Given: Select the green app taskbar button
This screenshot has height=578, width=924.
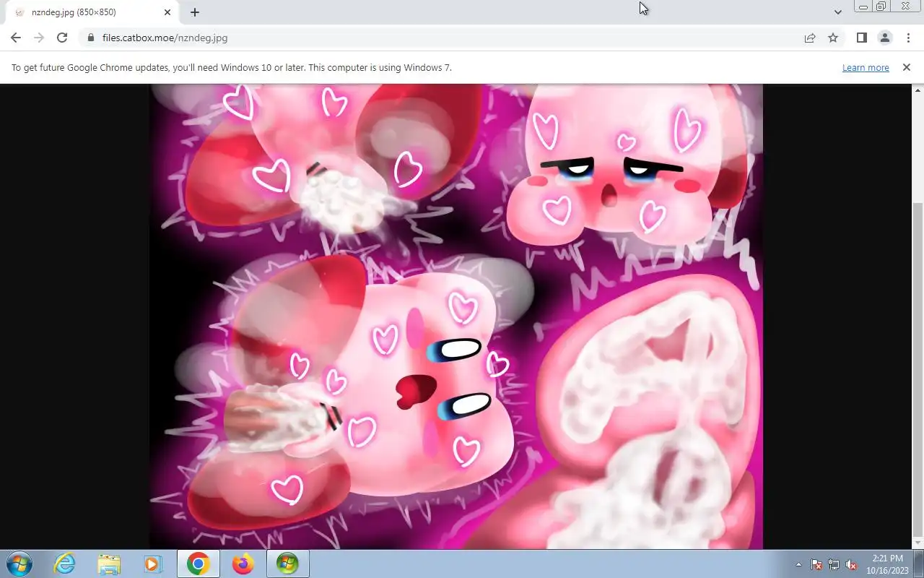Looking at the screenshot, I should coord(287,564).
